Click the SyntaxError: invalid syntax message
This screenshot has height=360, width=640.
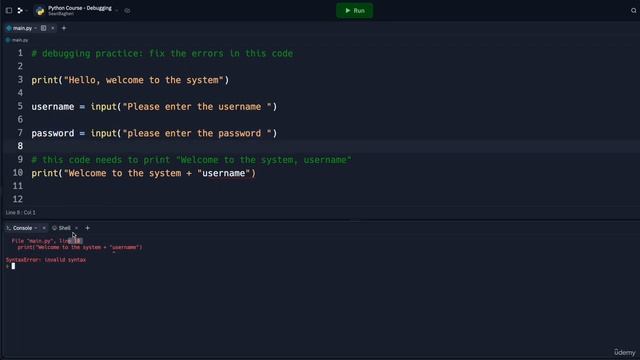point(46,260)
